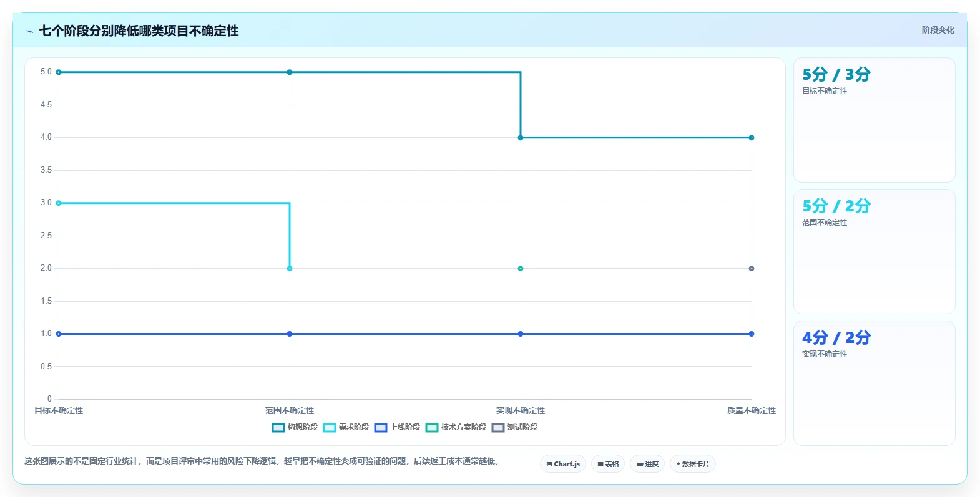
Task: Toggle the 测试阶段 legend entry
Action: (x=514, y=427)
